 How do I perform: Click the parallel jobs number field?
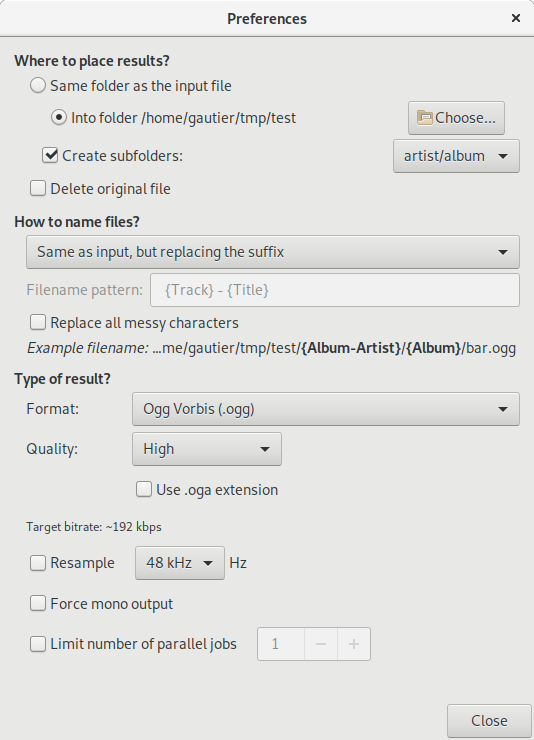tap(281, 644)
